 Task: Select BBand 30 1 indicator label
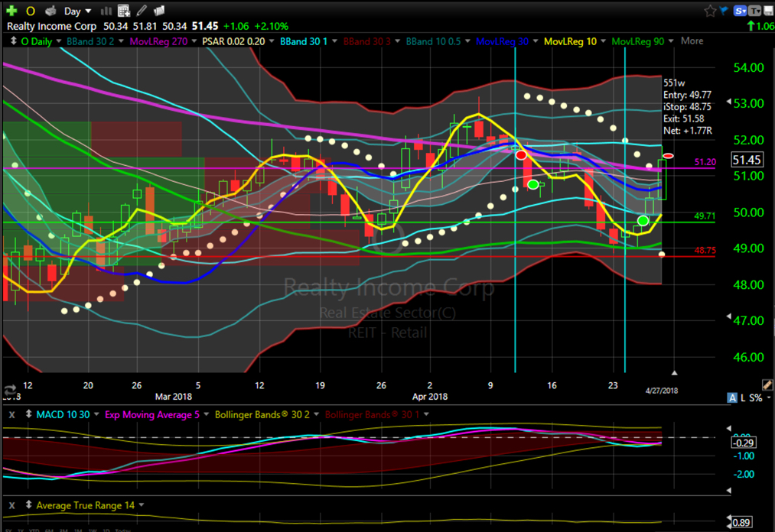pyautogui.click(x=304, y=41)
